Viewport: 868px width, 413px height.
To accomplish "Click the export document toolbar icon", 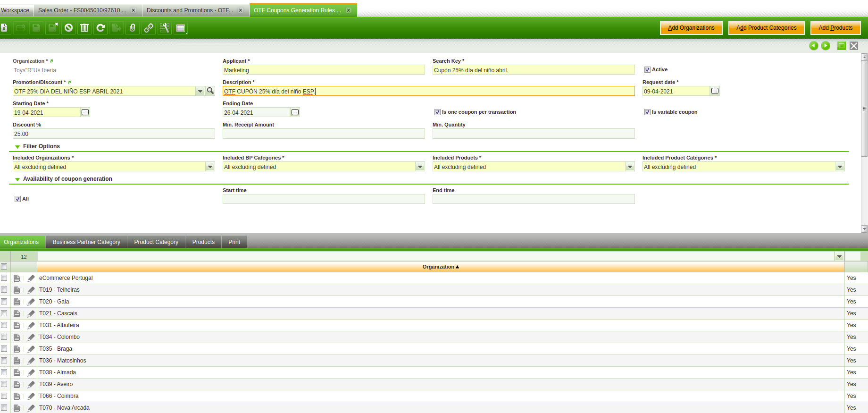I will [117, 28].
